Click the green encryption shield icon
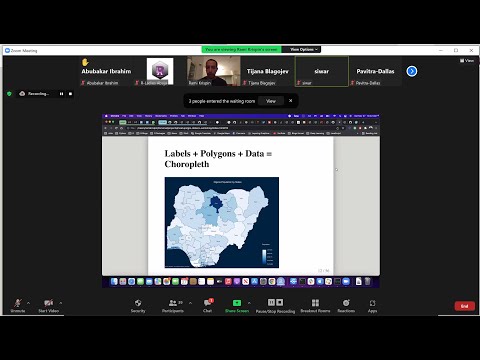Viewport: 480px width, 360px height. click(9, 94)
